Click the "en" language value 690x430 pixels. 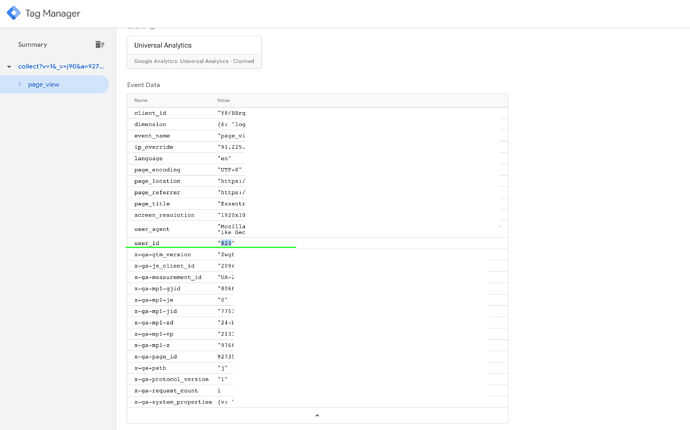pos(224,158)
